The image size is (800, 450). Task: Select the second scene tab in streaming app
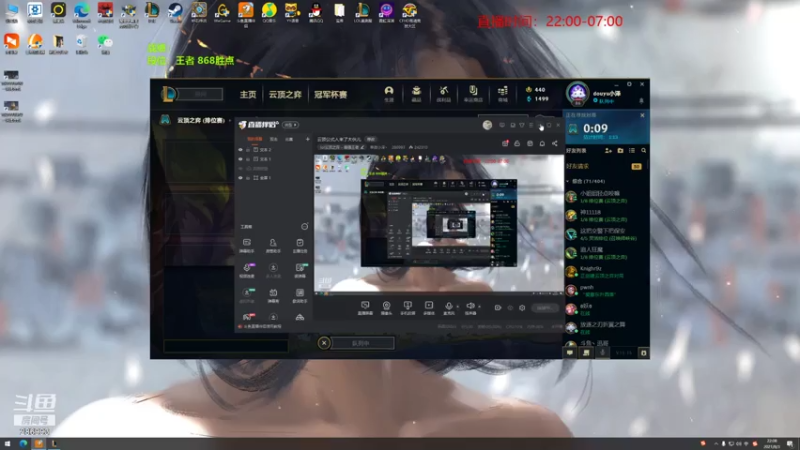[x=274, y=139]
